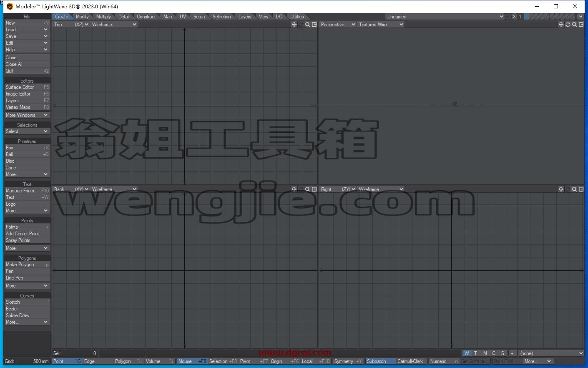Open the Surface Editor
Image resolution: width=588 pixels, height=368 pixels.
(27, 87)
